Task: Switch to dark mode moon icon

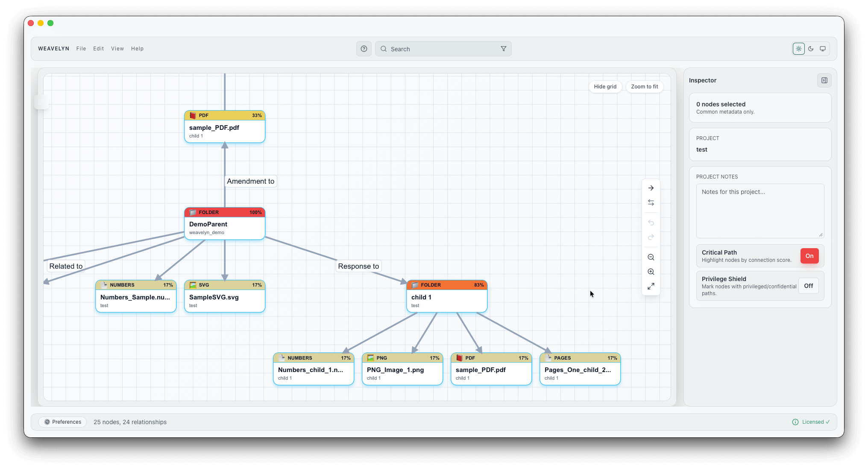Action: coord(811,49)
